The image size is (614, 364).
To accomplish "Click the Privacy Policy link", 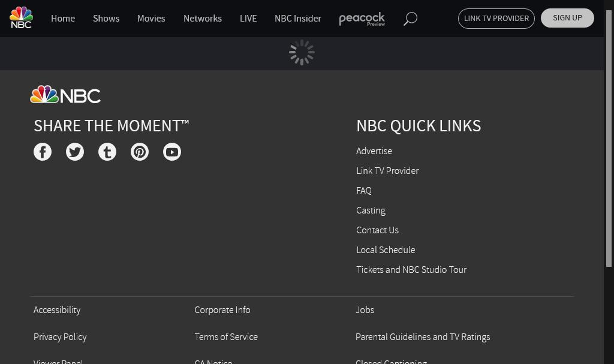I will pos(60,337).
